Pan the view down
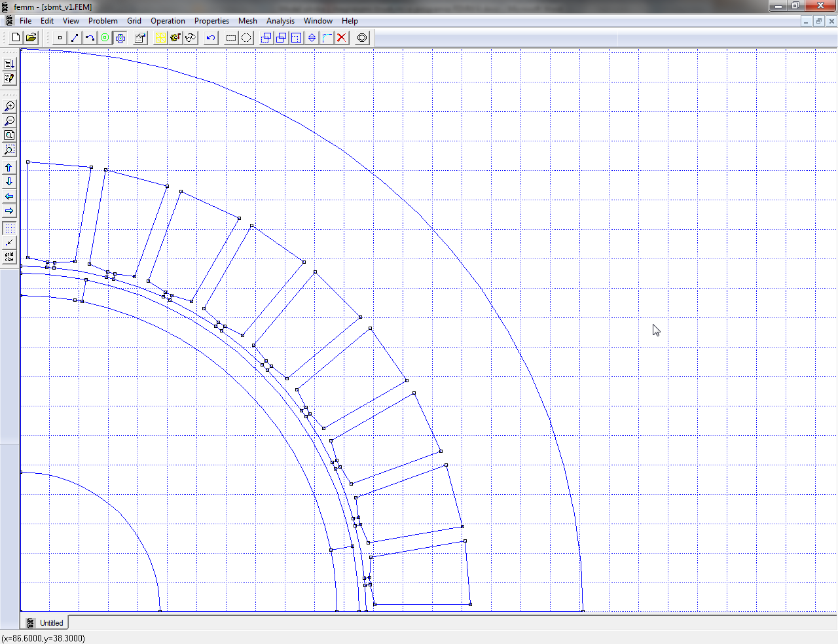Screen dimensions: 838x644 9,182
